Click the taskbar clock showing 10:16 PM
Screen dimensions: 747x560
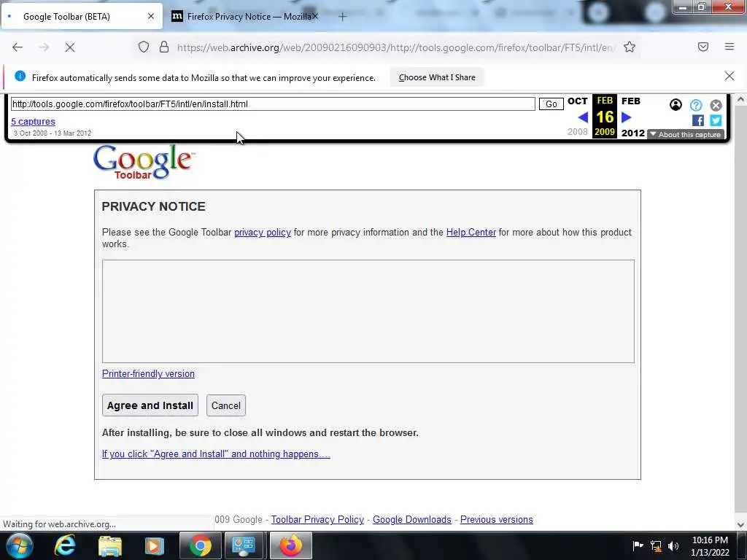(710, 546)
